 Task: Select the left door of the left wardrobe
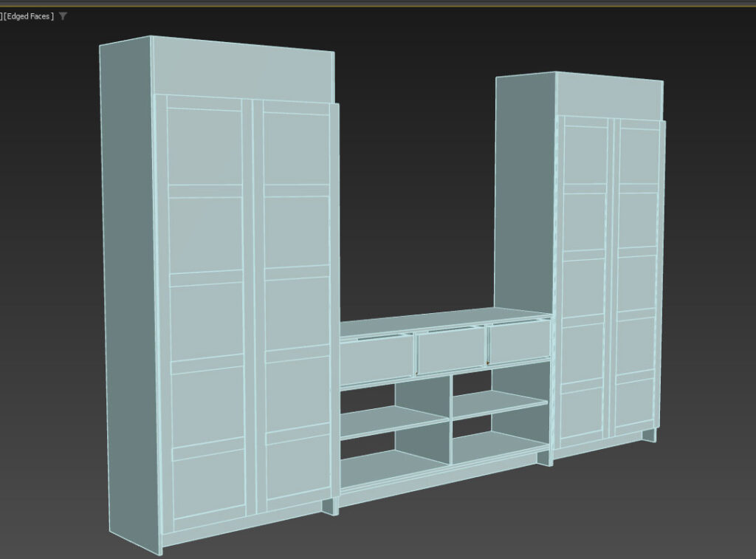tap(207, 310)
